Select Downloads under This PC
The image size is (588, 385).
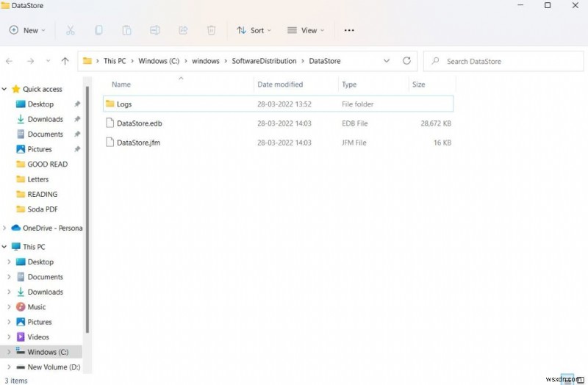coord(45,292)
